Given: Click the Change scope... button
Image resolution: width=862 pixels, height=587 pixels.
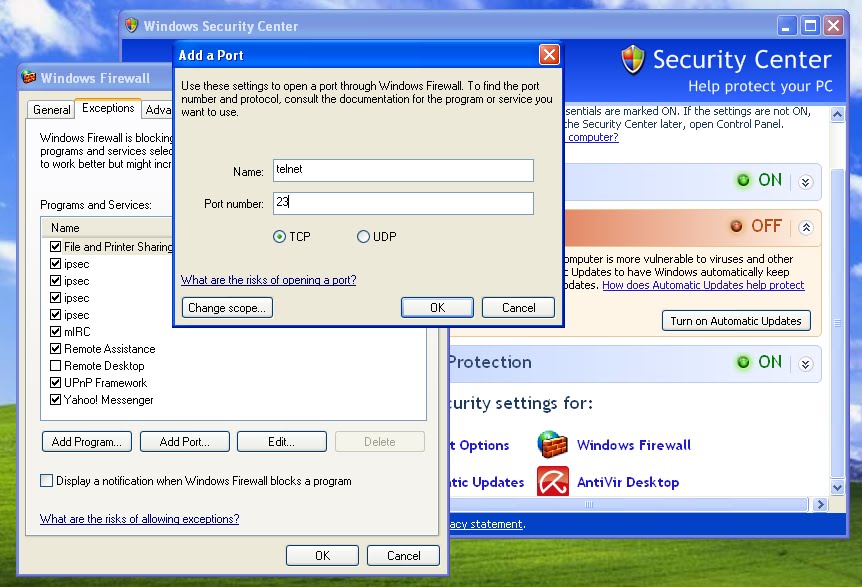Looking at the screenshot, I should coord(227,308).
